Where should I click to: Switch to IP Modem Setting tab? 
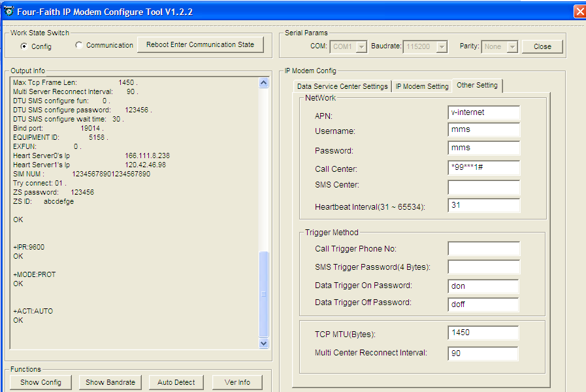pos(422,86)
